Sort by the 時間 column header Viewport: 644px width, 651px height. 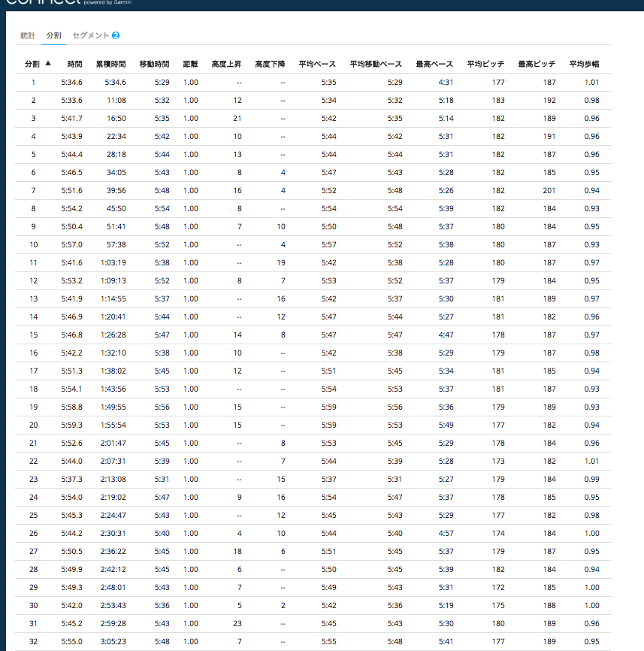pyautogui.click(x=74, y=64)
